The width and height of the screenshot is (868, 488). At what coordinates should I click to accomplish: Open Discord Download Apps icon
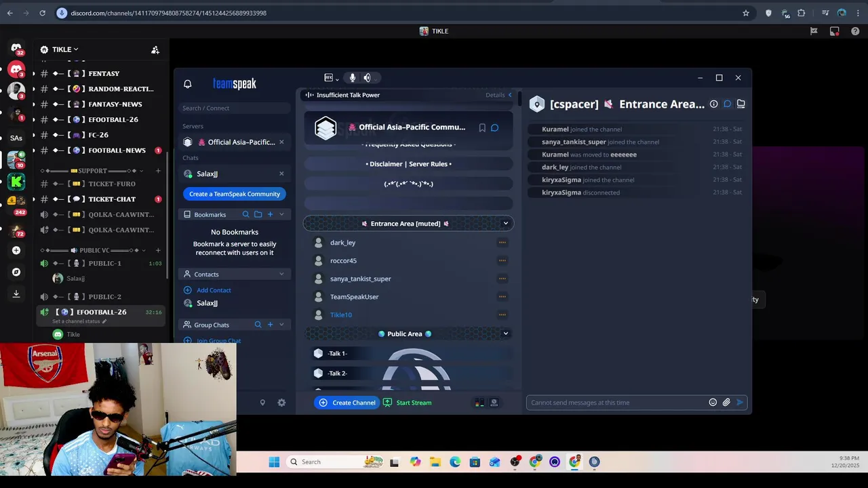tap(16, 293)
